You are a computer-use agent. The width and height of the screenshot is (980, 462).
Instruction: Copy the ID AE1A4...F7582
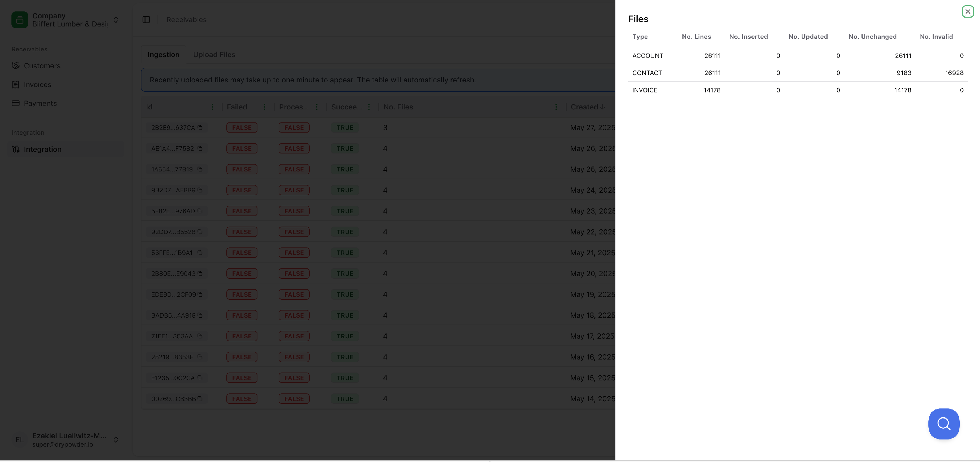point(200,148)
